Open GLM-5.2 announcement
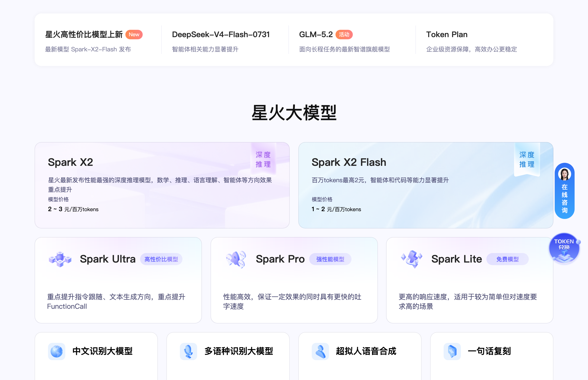The height and width of the screenshot is (380, 588). pyautogui.click(x=316, y=35)
